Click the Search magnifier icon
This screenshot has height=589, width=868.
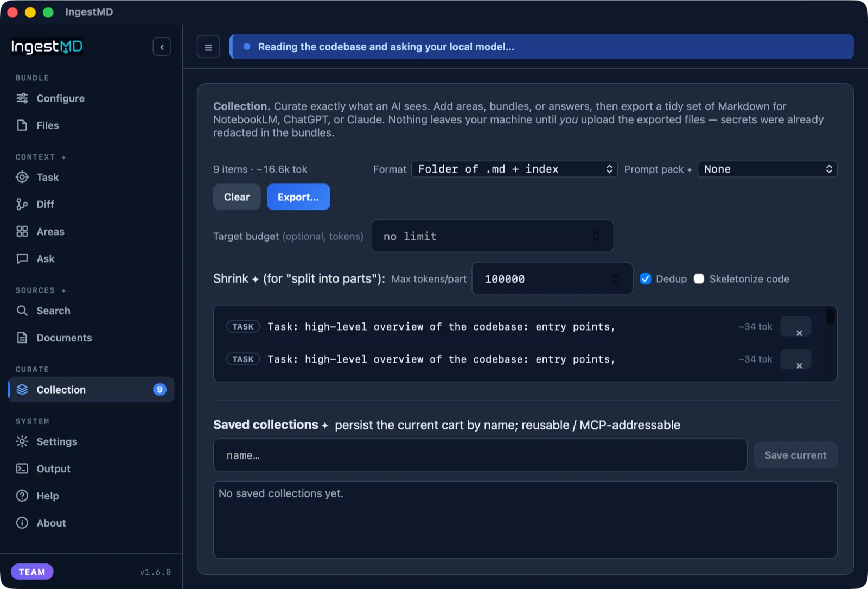22,311
